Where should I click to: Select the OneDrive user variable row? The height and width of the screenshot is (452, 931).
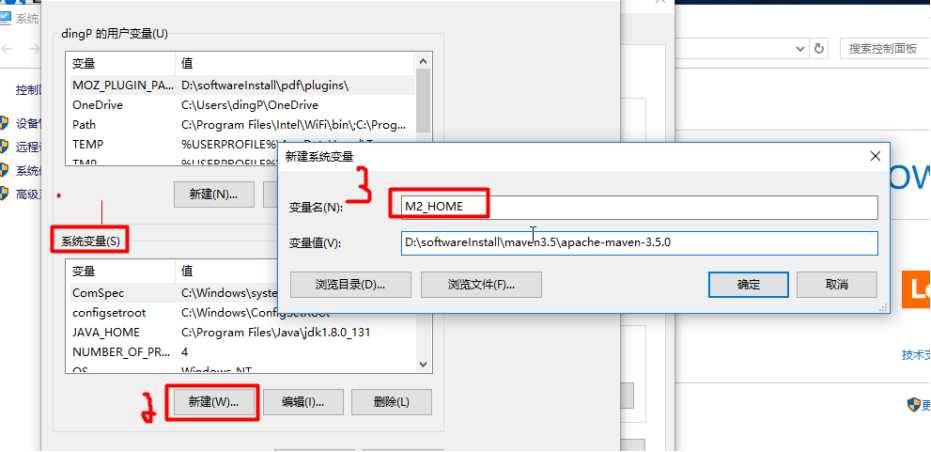point(241,105)
